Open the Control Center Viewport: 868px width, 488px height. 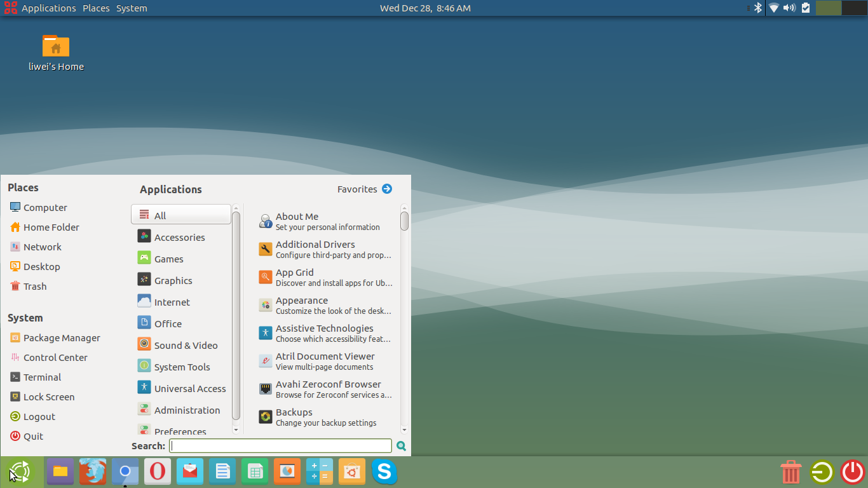[55, 357]
